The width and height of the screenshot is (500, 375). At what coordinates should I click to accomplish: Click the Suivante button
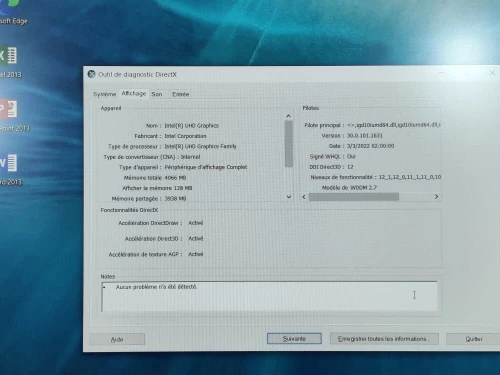pos(294,339)
